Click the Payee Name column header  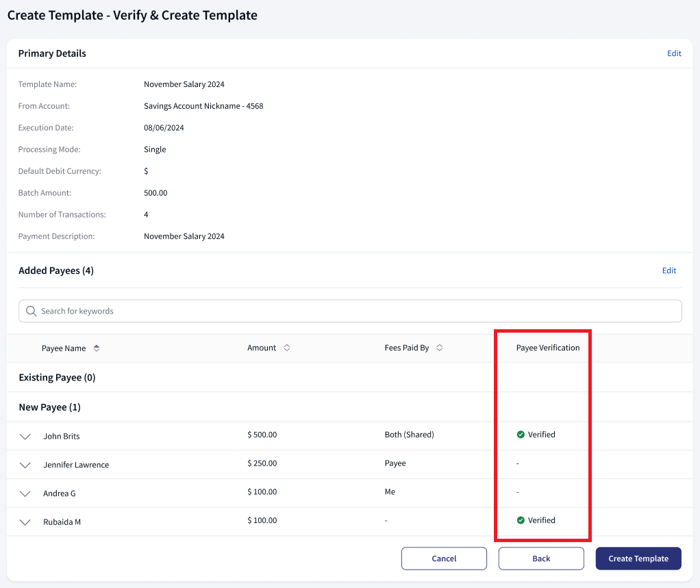(64, 348)
